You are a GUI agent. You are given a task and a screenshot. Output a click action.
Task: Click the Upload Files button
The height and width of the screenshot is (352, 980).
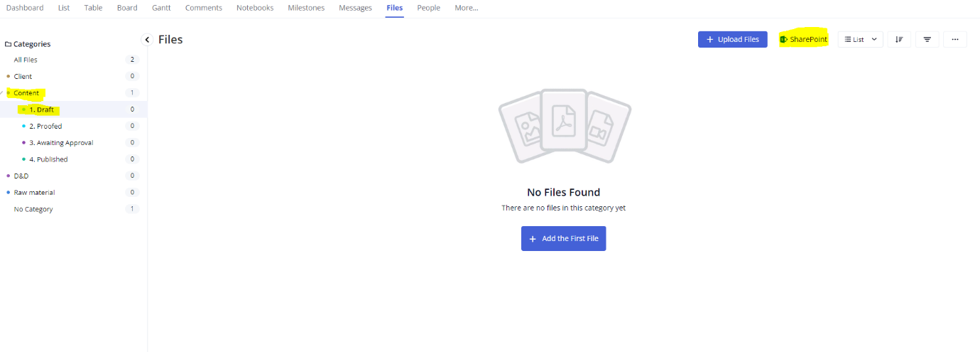point(733,40)
